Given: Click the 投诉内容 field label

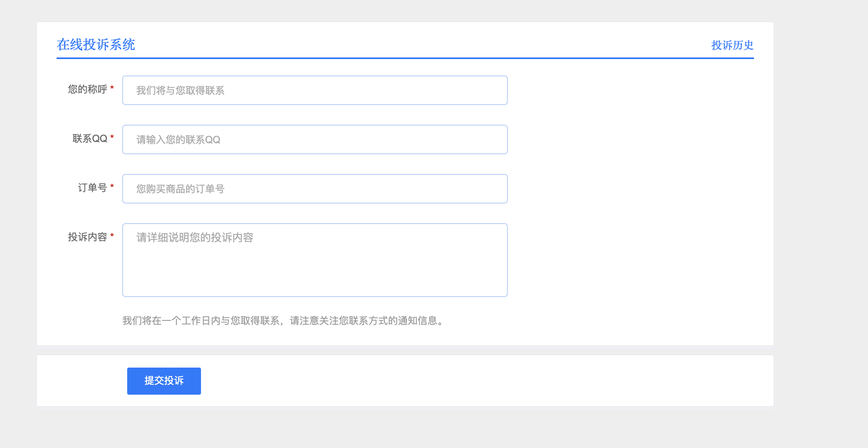Looking at the screenshot, I should click(x=87, y=237).
